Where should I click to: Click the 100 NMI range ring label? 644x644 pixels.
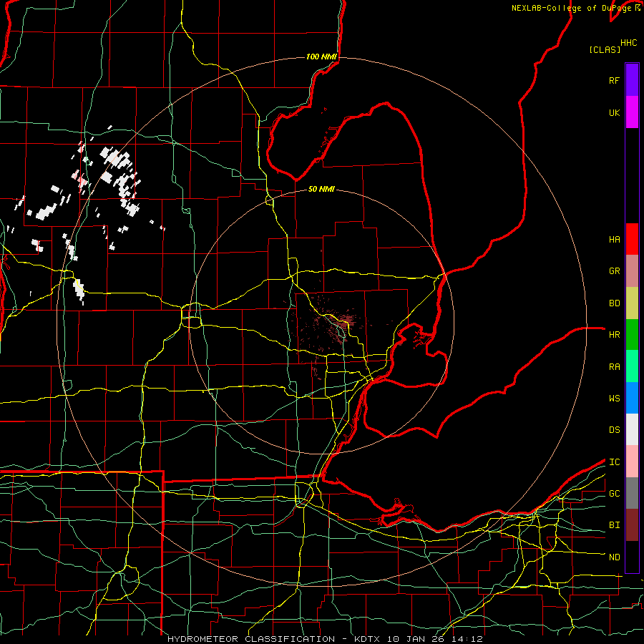pos(321,57)
